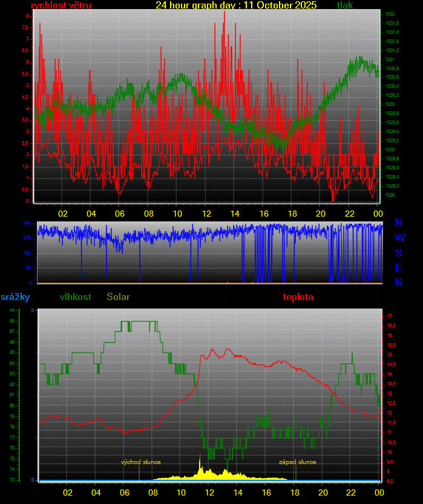This screenshot has width=423, height=504.
Task: Click the 'Solar' legend label
Action: [118, 297]
